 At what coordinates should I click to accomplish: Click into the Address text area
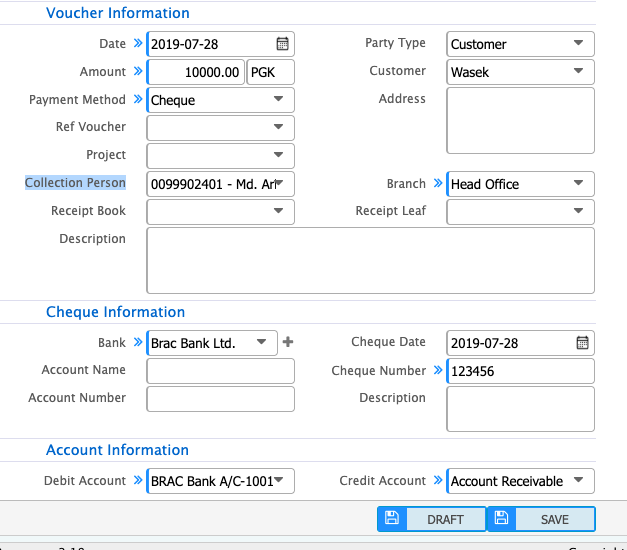(520, 120)
